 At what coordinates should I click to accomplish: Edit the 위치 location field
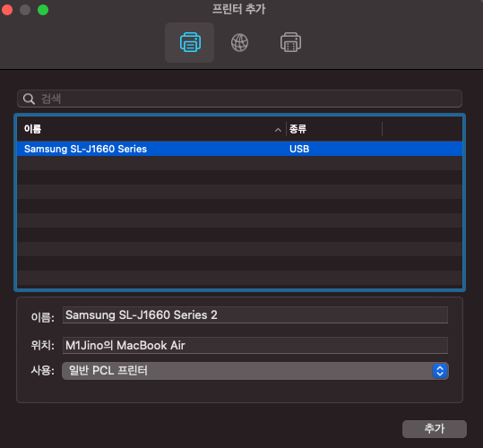[x=255, y=346]
